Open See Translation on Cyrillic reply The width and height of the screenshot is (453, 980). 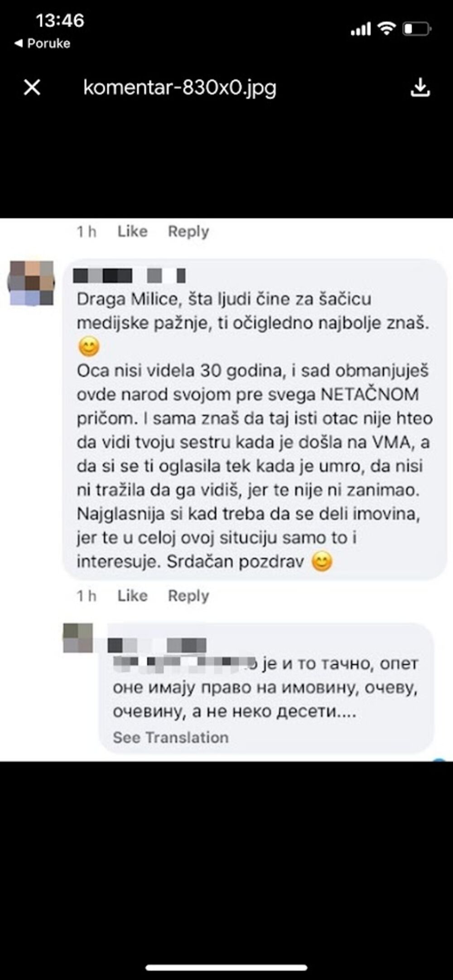point(170,737)
